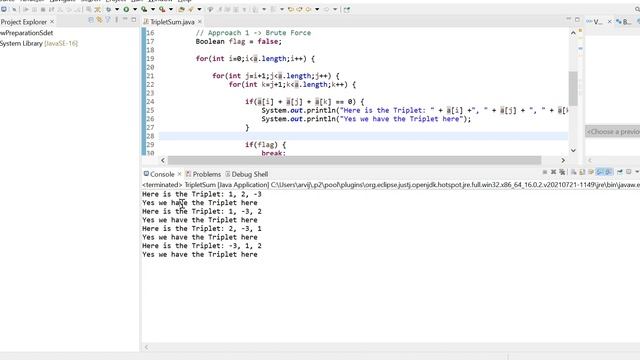Select the System Library JavaSE-16 tree item

pyautogui.click(x=39, y=43)
